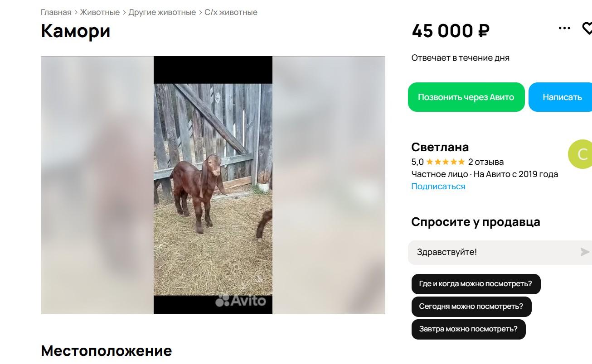Call seller via Позвонить через Авито
This screenshot has width=592, height=364.
coord(466,97)
